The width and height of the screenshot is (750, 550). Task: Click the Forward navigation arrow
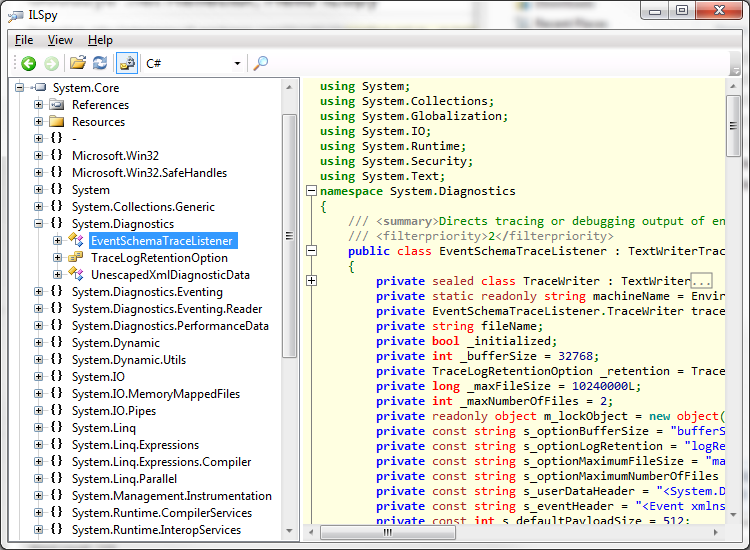pyautogui.click(x=50, y=63)
